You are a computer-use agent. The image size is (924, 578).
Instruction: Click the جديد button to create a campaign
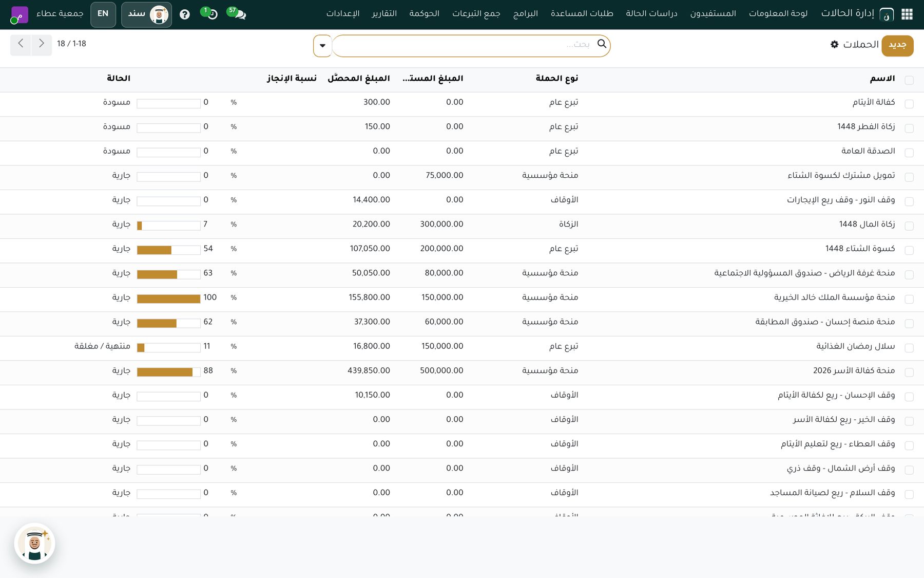click(897, 45)
